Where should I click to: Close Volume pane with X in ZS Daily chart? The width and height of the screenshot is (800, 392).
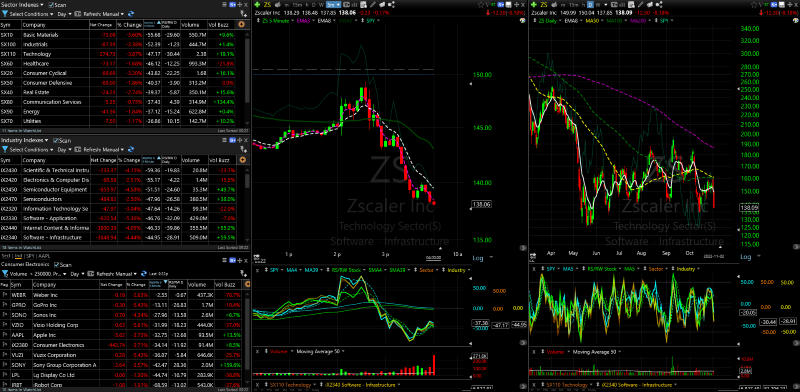click(534, 352)
